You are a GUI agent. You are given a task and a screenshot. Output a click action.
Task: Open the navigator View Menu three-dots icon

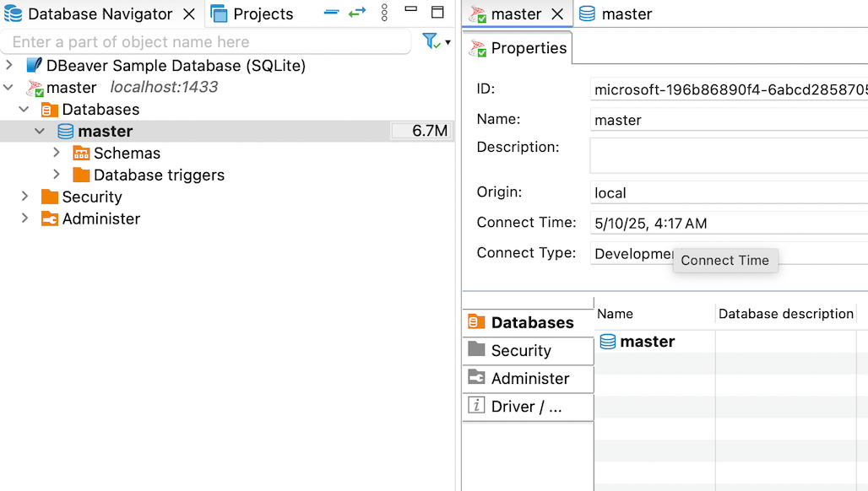tap(384, 13)
